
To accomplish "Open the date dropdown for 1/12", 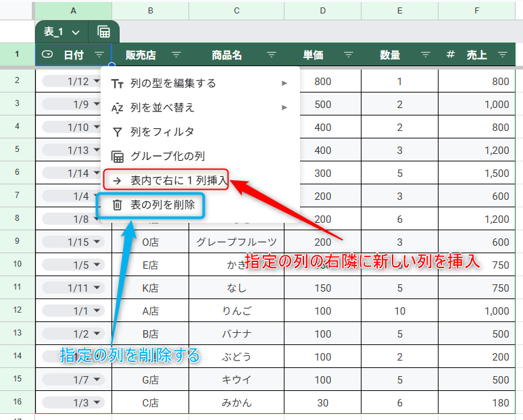I will tap(97, 82).
